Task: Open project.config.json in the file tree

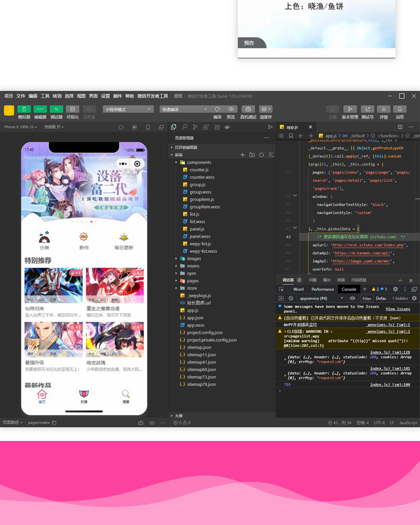Action: point(205,333)
